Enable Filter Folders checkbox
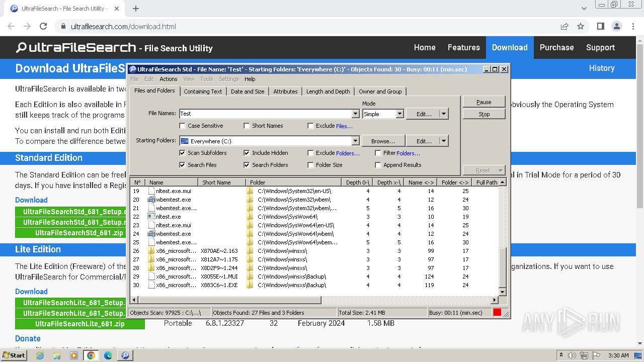Image resolution: width=644 pixels, height=362 pixels. (x=378, y=153)
